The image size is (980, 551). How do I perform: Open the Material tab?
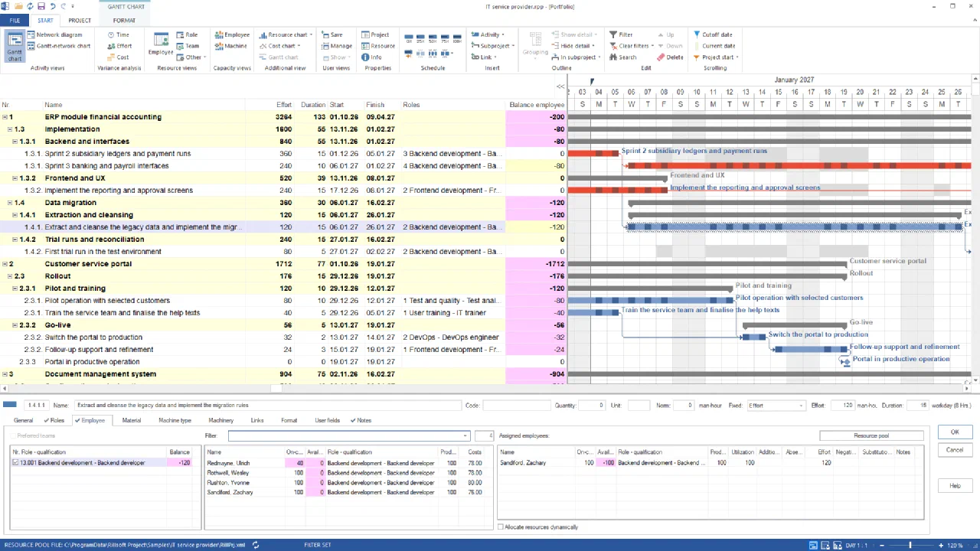coord(132,420)
